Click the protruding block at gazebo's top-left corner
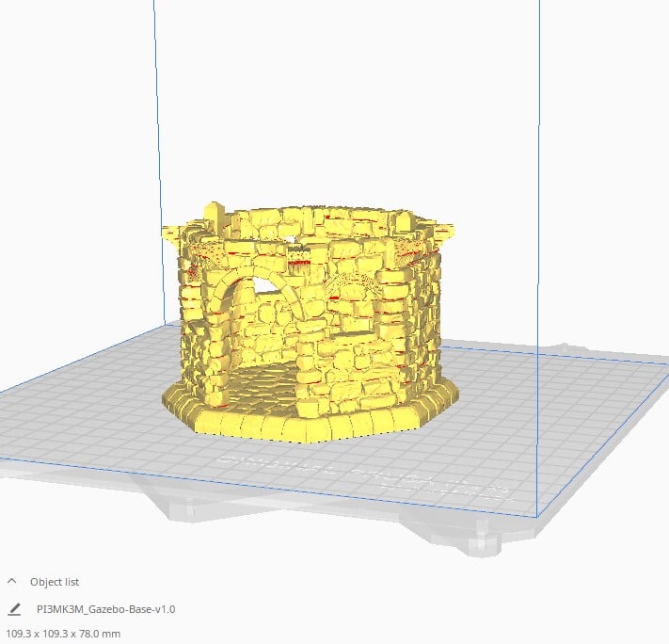The image size is (669, 644). 215,213
